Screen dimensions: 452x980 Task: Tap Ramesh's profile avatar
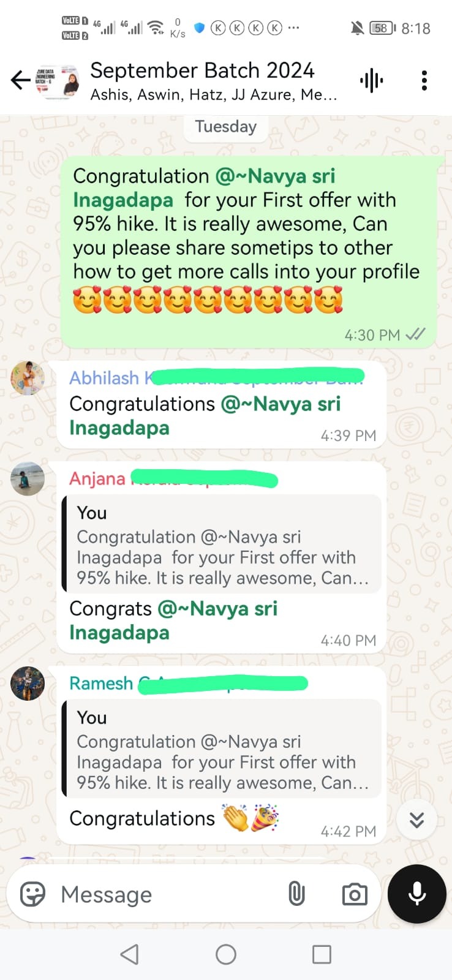tap(28, 683)
